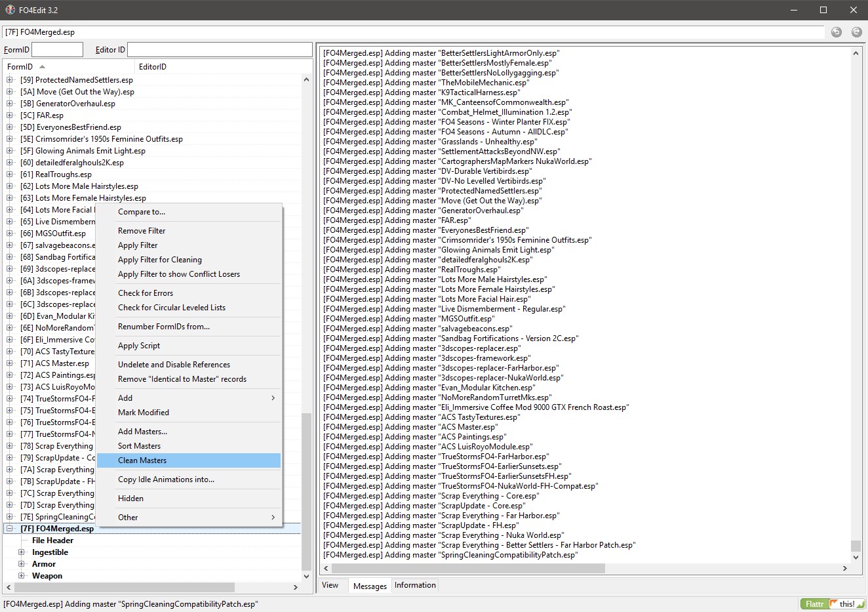Select [5A] Move (Get Out the Way).esp
The width and height of the screenshot is (868, 612).
(77, 92)
